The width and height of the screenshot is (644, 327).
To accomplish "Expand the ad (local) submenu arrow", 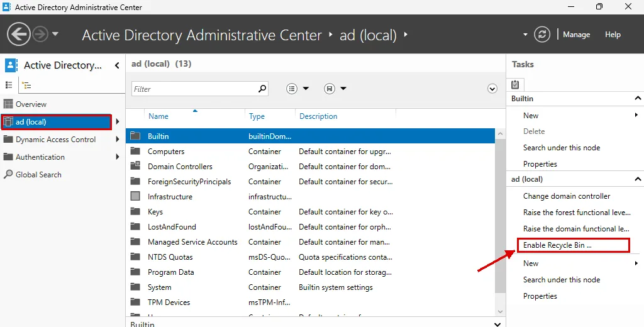I will click(118, 121).
